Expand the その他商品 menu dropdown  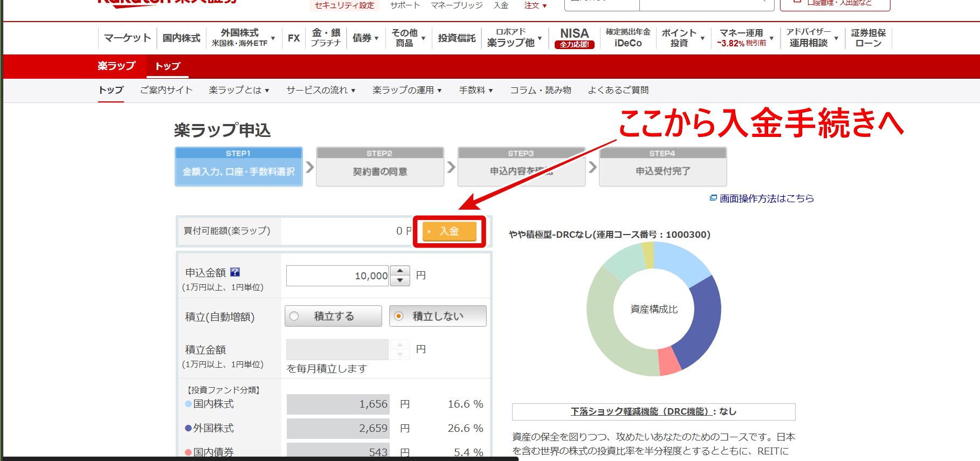408,38
